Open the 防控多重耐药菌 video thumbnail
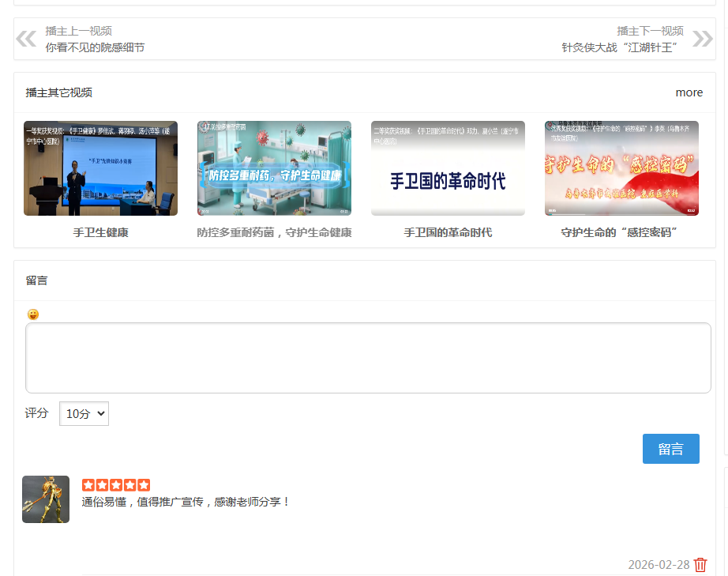 [x=274, y=168]
